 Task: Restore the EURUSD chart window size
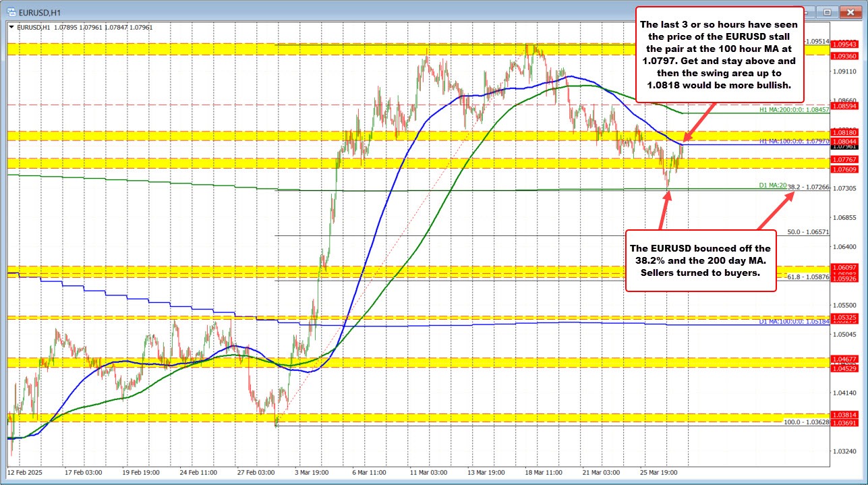coord(828,11)
